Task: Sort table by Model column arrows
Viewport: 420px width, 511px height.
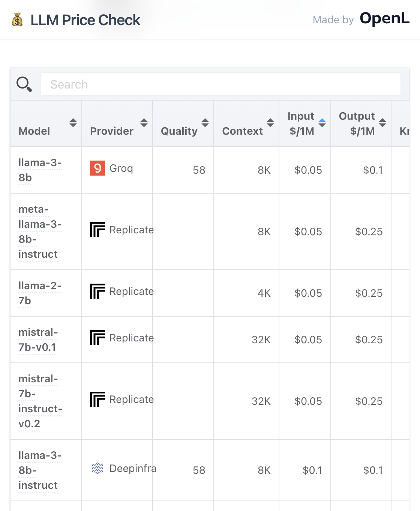Action: coord(73,123)
